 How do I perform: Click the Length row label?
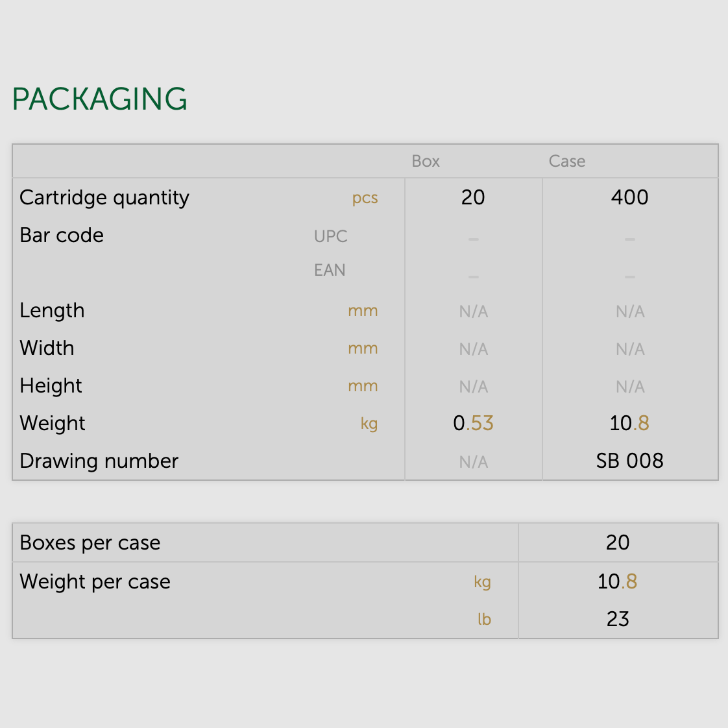(52, 310)
